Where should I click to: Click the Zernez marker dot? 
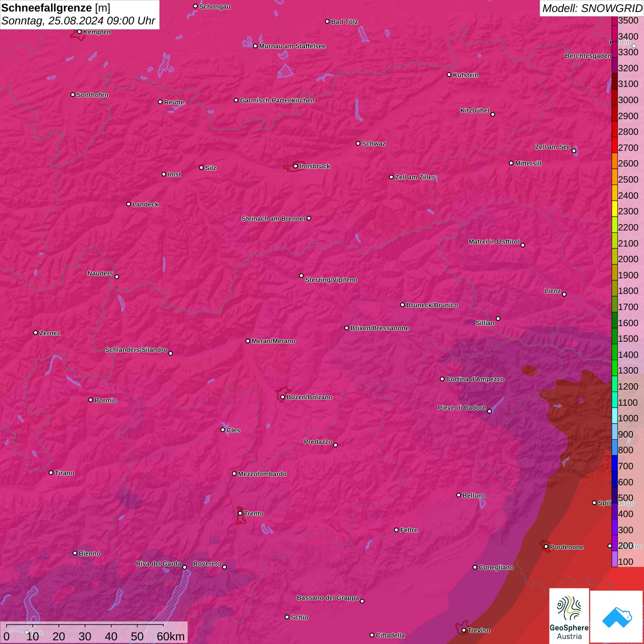click(x=35, y=333)
